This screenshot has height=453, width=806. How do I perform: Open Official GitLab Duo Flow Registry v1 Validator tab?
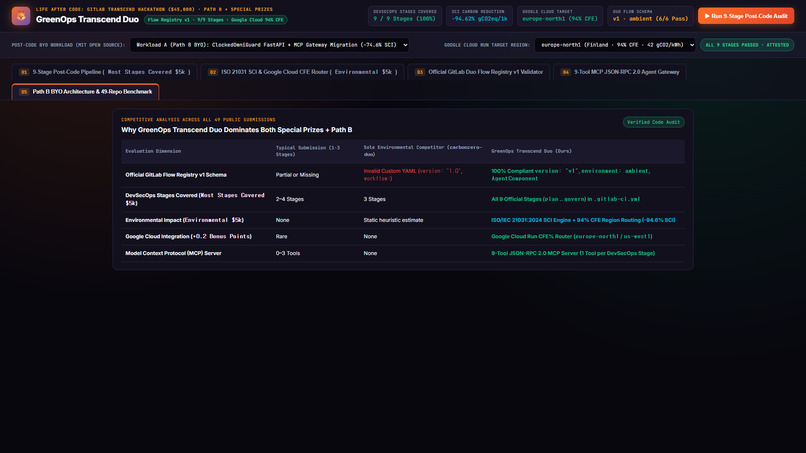tap(479, 72)
